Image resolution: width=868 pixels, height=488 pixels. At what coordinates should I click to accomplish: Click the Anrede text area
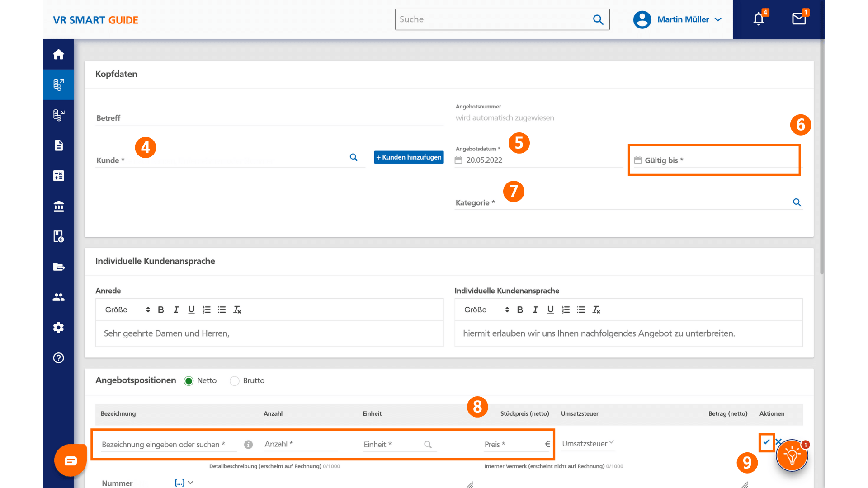269,333
